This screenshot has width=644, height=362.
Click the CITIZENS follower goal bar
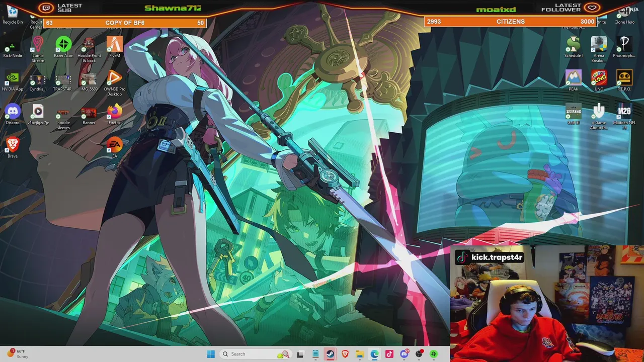pyautogui.click(x=510, y=22)
